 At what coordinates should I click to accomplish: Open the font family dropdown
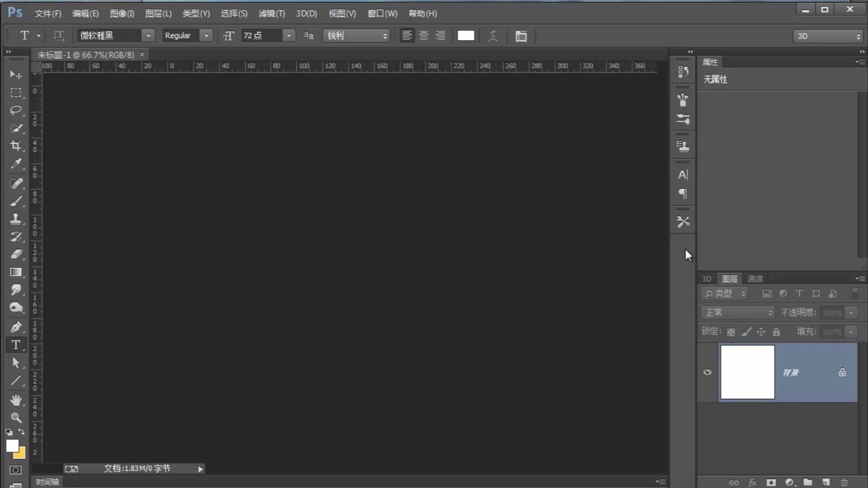pyautogui.click(x=148, y=36)
